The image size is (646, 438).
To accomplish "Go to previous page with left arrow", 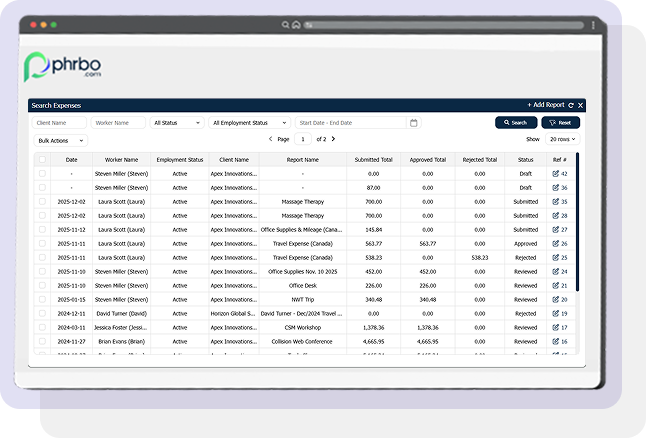I will (x=270, y=140).
